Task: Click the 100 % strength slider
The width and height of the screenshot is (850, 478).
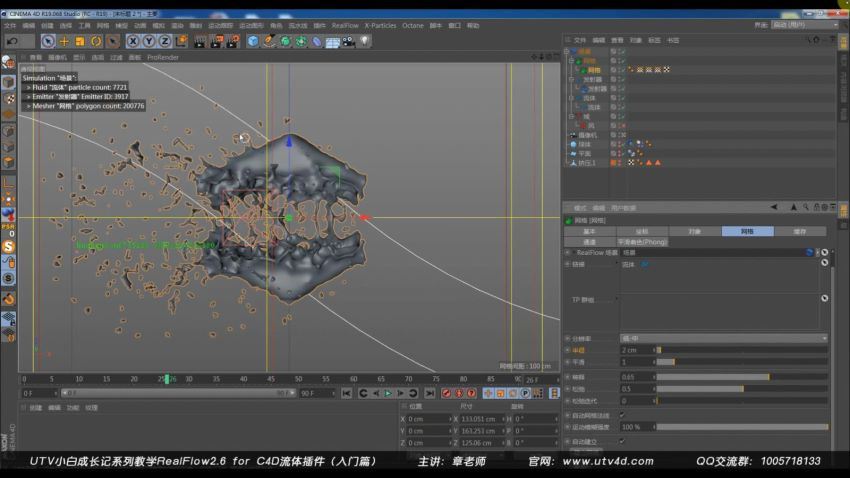Action: coord(742,427)
